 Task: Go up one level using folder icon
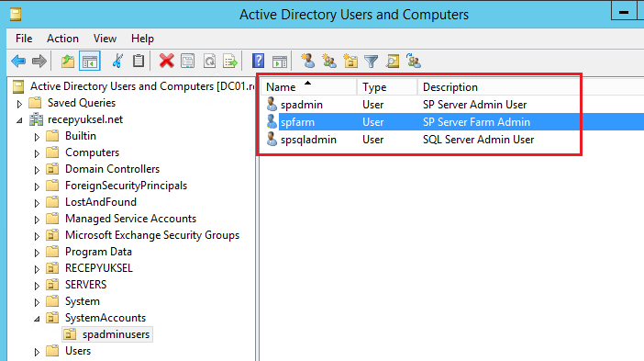pos(68,62)
